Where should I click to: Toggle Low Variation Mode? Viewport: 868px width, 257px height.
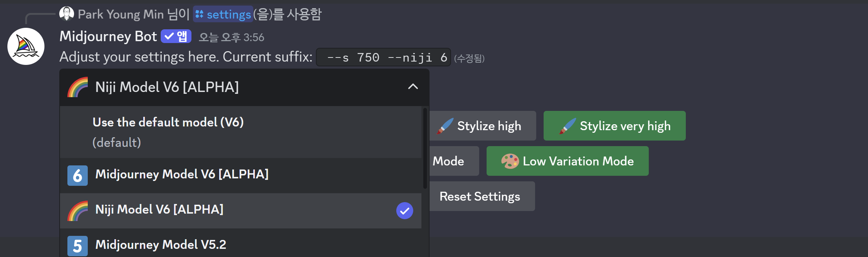(x=568, y=161)
